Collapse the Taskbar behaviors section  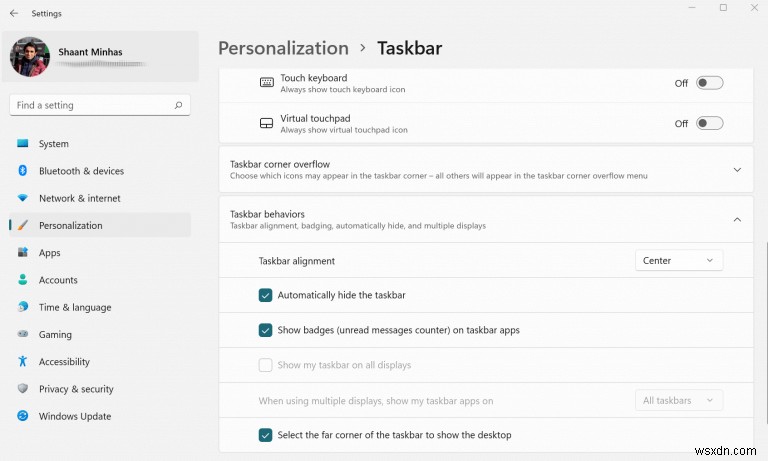click(x=737, y=219)
